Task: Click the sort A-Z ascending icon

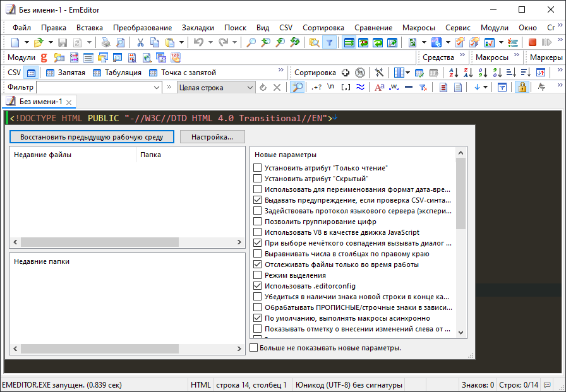Action: tap(453, 73)
